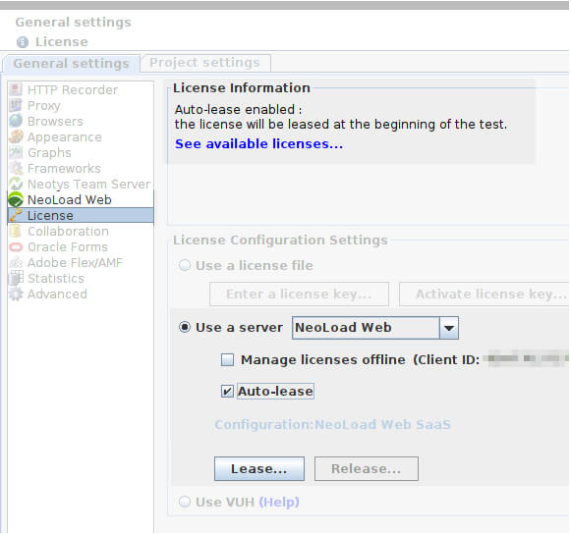This screenshot has width=571, height=534.
Task: Select the Use a server radio button
Action: (x=185, y=327)
